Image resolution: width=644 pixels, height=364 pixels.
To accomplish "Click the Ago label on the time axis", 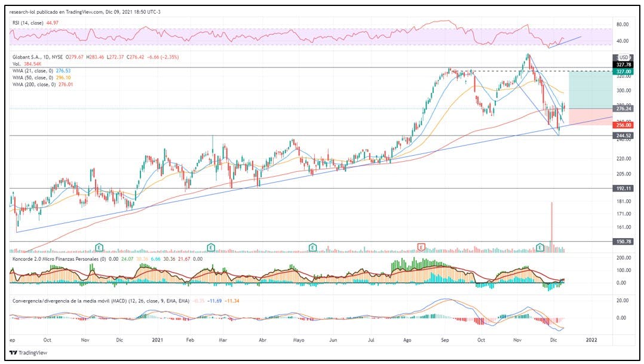I will point(407,340).
